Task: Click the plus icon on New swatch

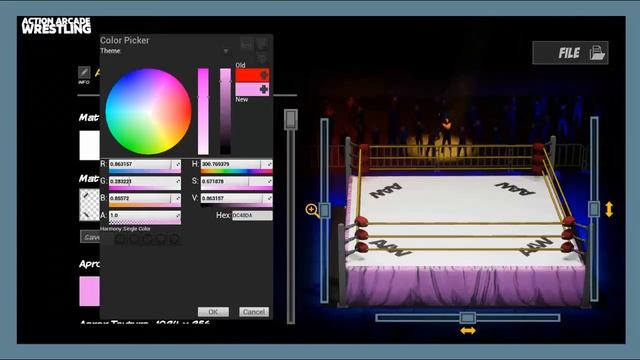Action: [x=264, y=89]
